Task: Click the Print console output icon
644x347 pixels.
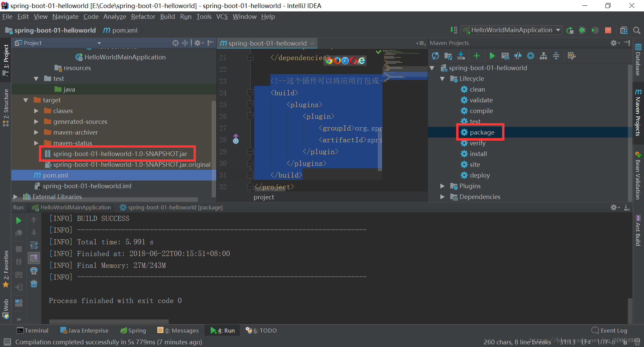Action: click(x=34, y=271)
